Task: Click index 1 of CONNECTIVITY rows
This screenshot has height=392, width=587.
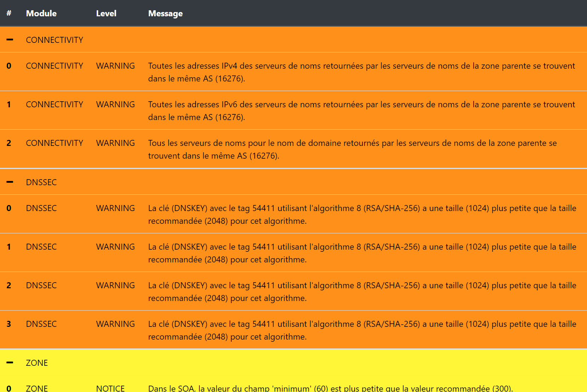Action: (x=9, y=104)
